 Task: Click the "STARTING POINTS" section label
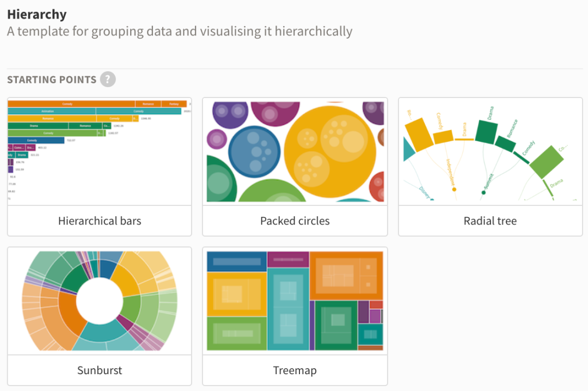click(x=52, y=80)
